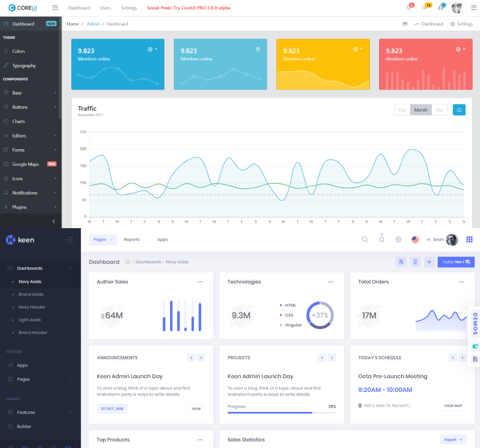Toggle the CoreUI sidebar hamburger button

[55, 8]
